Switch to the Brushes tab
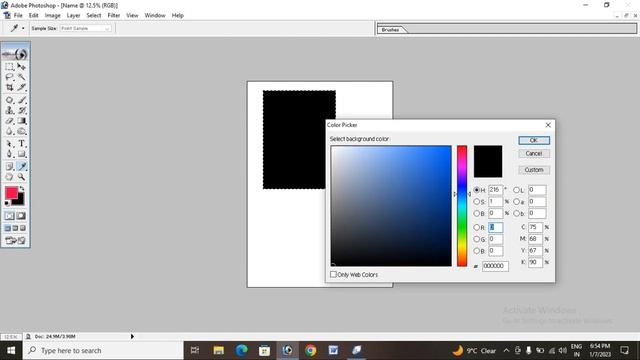The width and height of the screenshot is (640, 360). click(x=391, y=30)
